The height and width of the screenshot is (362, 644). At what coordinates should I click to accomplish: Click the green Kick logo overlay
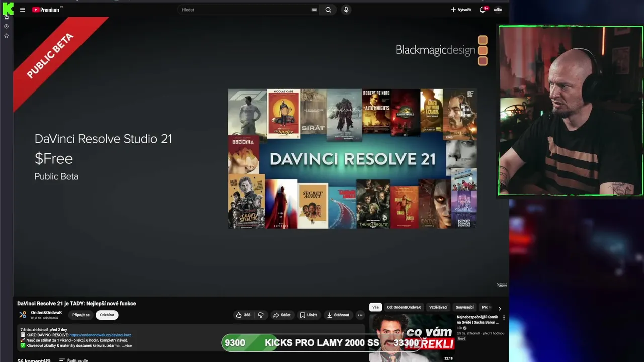[x=7, y=8]
